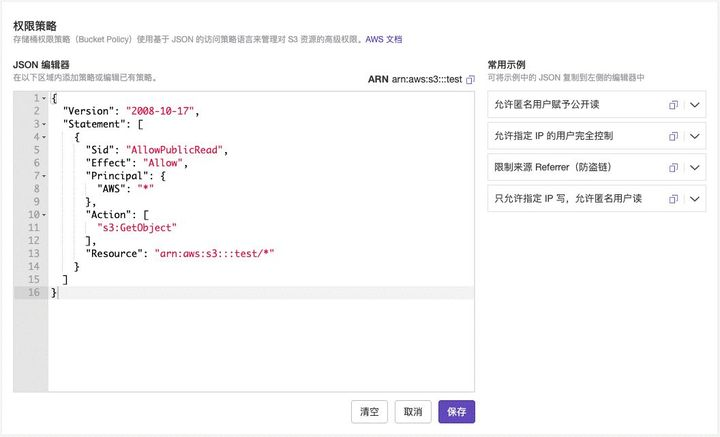Image resolution: width=720 pixels, height=437 pixels.
Task: Fold the "Statement" array on line 3
Action: point(44,124)
